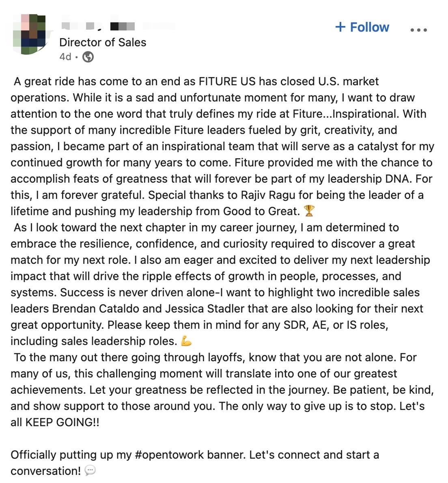The image size is (448, 483).
Task: Click the Follow button
Action: pos(362,27)
